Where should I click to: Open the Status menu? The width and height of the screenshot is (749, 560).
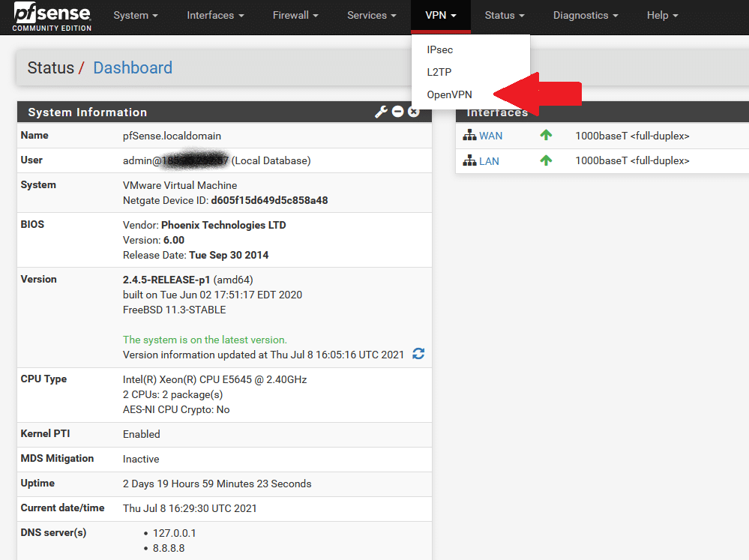click(x=503, y=15)
